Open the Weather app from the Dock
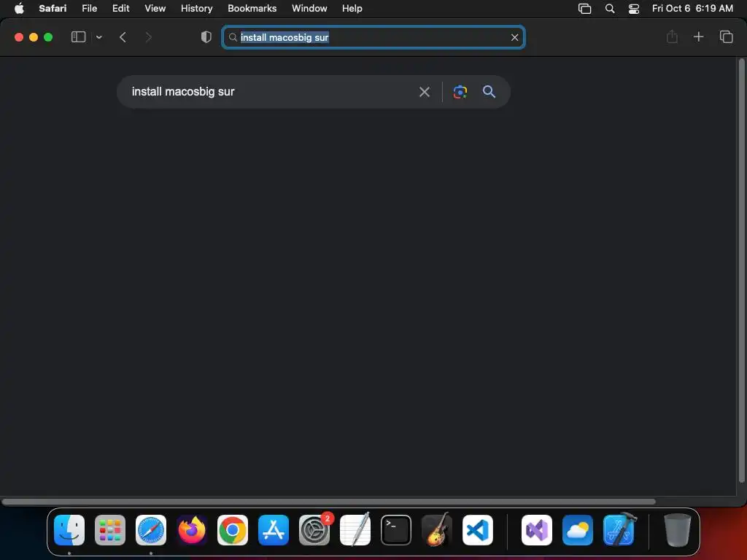The image size is (747, 560). point(578,530)
